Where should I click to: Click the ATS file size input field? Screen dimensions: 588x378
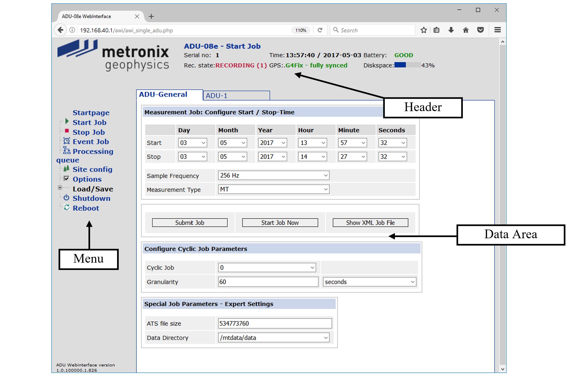click(275, 324)
